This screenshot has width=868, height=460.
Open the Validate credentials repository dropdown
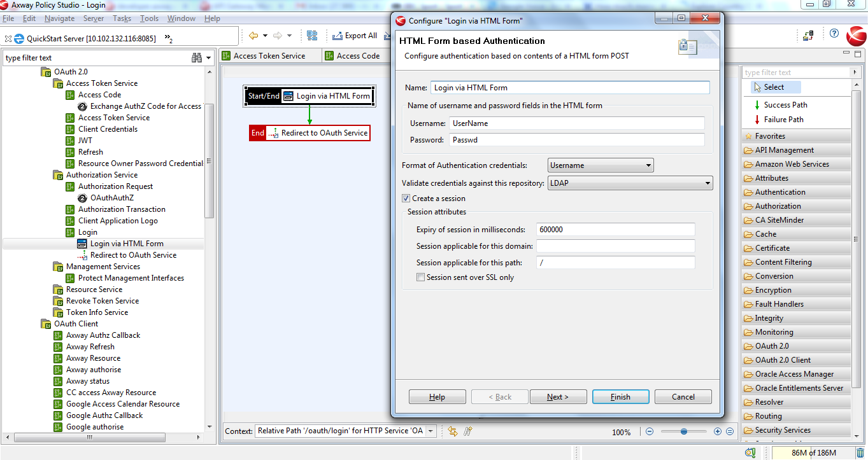pos(630,183)
